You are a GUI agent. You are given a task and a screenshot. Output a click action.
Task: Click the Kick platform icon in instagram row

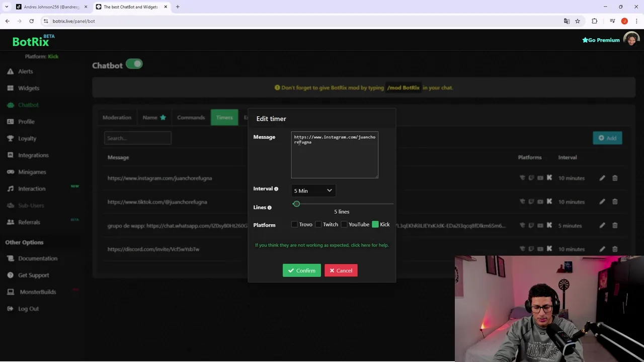point(549,178)
